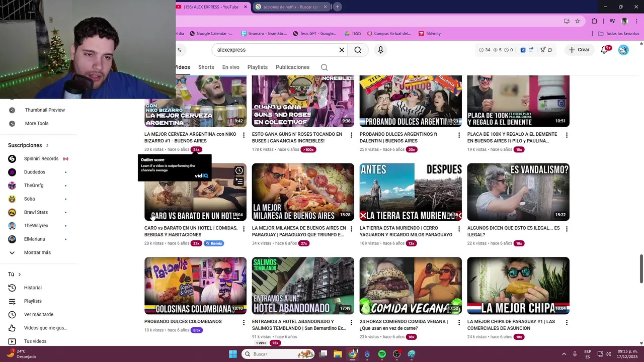Expand the Tú section chevron
The width and height of the screenshot is (644, 362).
pos(20,275)
